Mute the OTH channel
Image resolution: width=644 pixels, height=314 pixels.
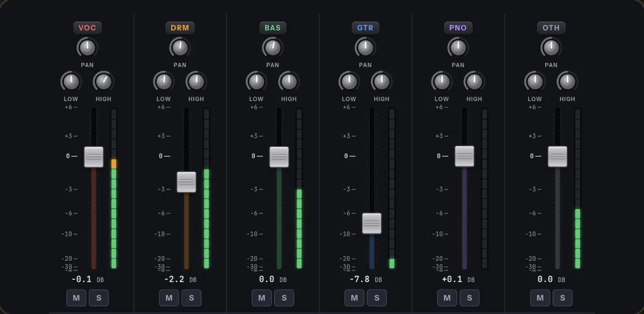(x=540, y=298)
